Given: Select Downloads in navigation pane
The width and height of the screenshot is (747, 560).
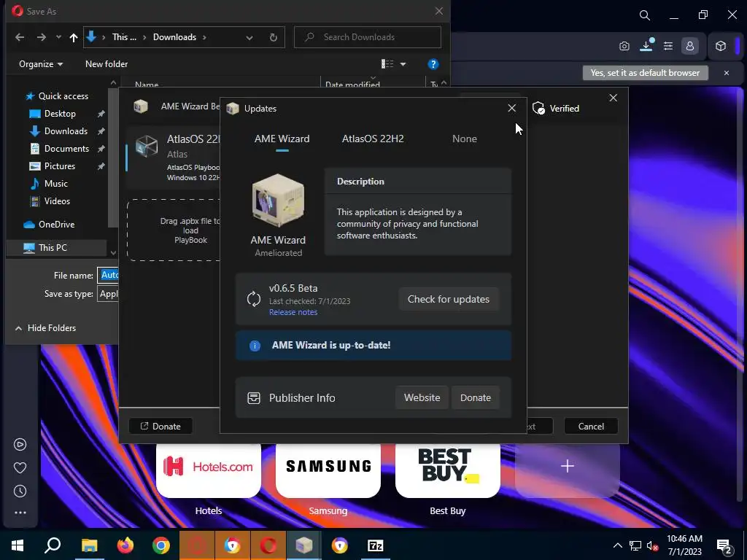Looking at the screenshot, I should (65, 131).
